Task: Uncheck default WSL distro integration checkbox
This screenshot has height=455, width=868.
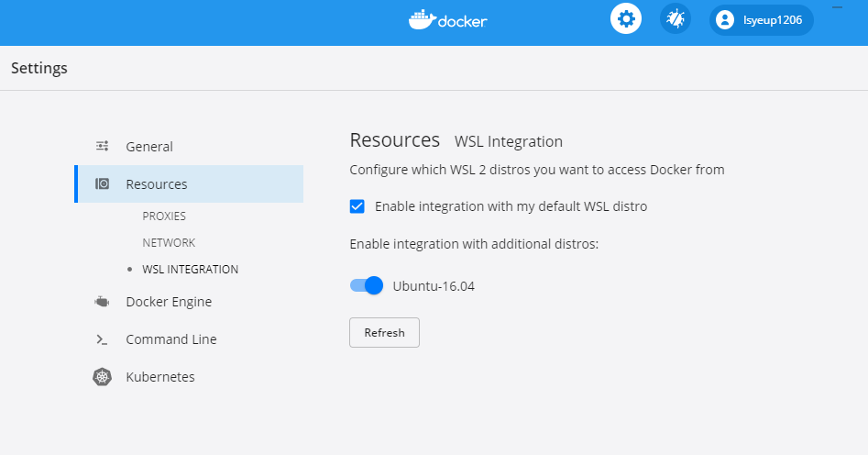Action: point(357,206)
